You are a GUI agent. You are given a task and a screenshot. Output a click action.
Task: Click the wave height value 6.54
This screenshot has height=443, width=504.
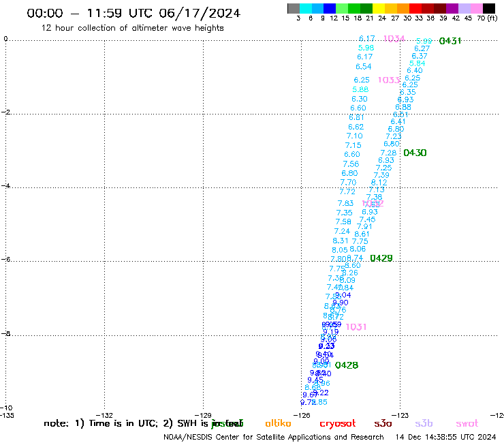364,67
